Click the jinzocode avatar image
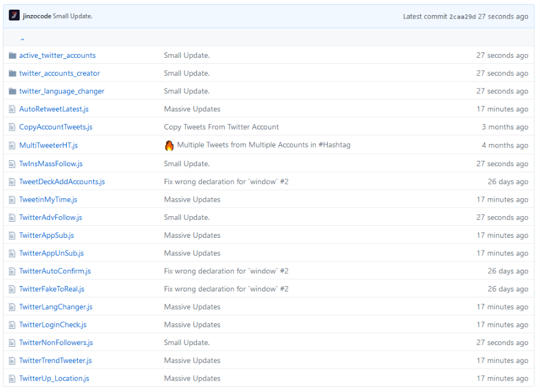540x392 pixels. (x=14, y=16)
